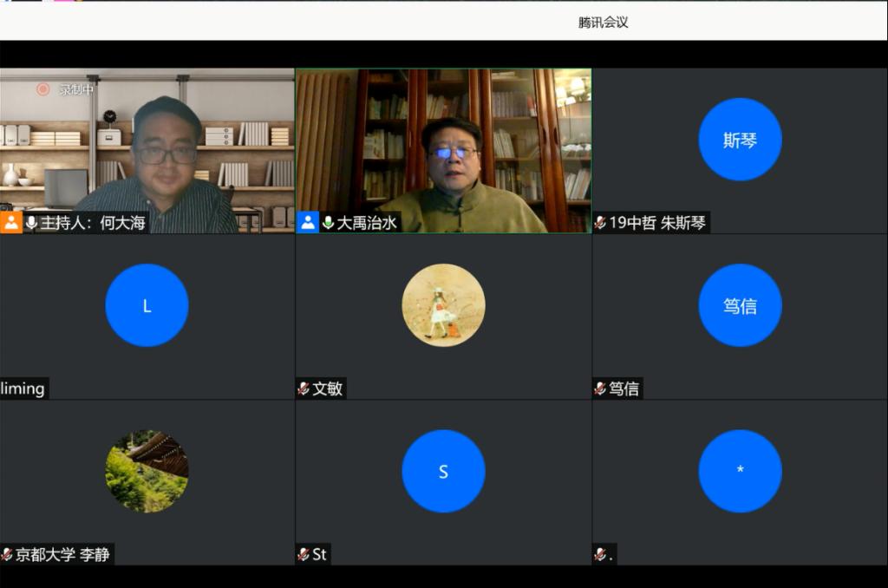The image size is (888, 588).
Task: Select the S avatar circle
Action: (x=443, y=471)
